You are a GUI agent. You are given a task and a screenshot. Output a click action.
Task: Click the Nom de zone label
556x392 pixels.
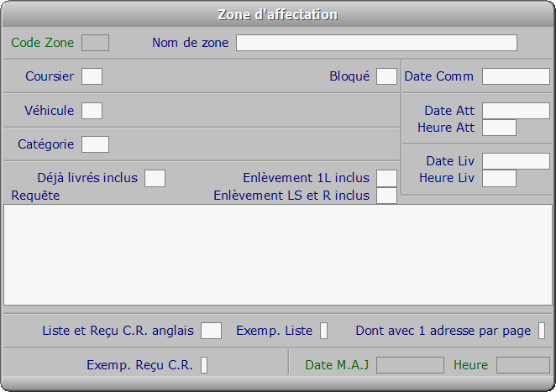tap(191, 43)
